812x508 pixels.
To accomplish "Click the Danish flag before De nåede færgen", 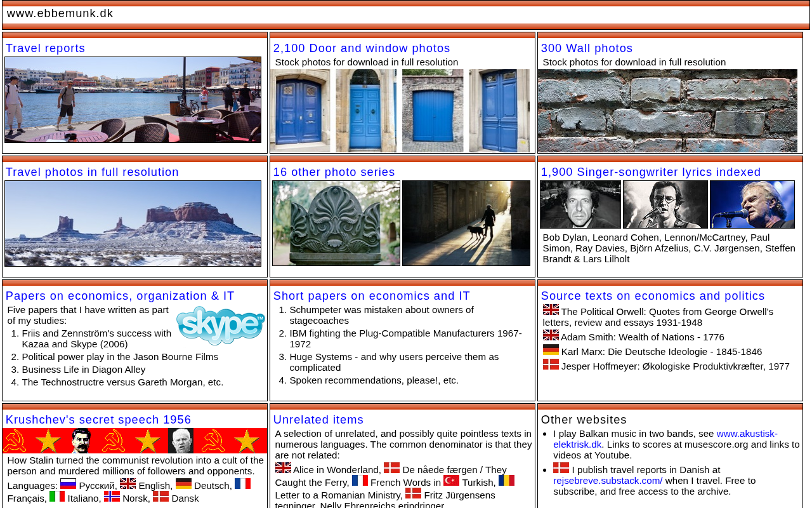I will (x=391, y=468).
